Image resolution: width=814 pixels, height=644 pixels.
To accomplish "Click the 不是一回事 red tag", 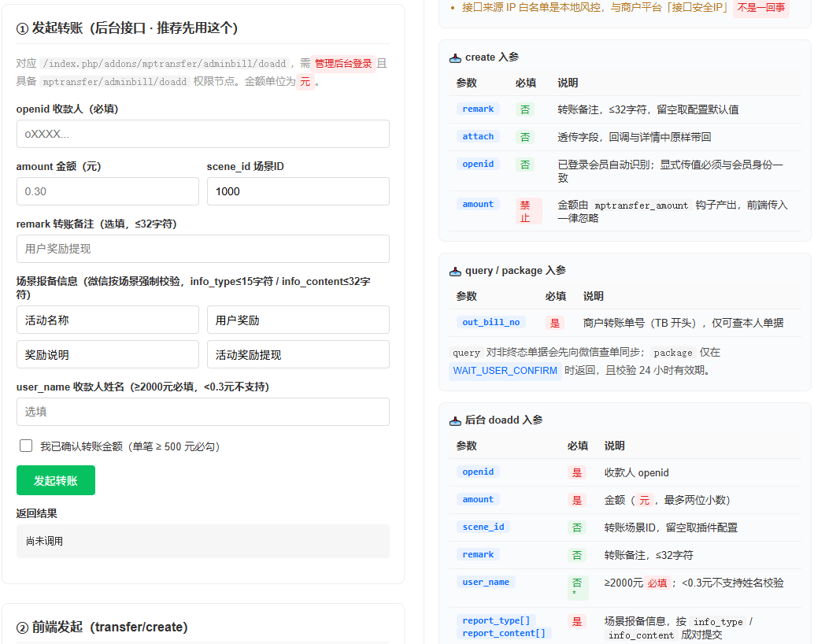I will point(761,8).
